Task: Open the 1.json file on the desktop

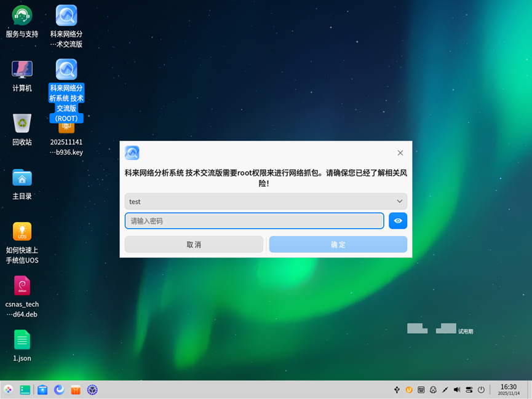Action: 22,339
